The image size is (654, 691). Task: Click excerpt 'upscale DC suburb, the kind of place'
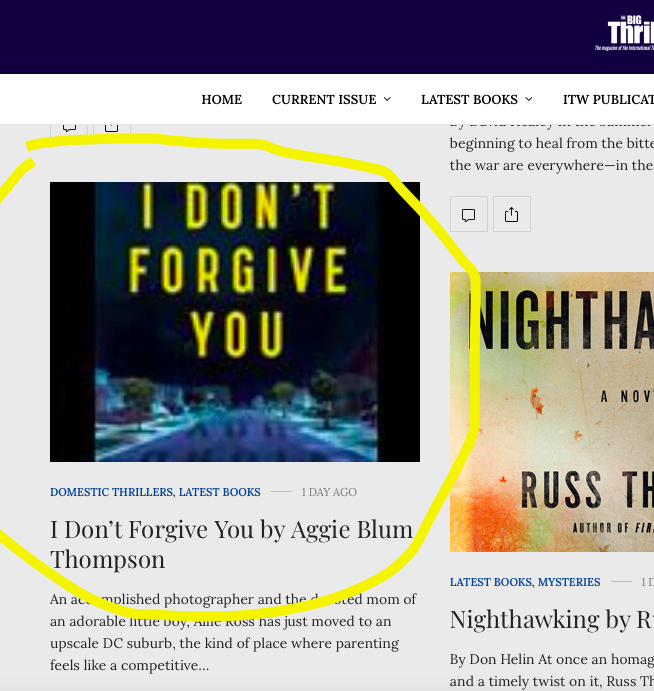click(x=168, y=643)
